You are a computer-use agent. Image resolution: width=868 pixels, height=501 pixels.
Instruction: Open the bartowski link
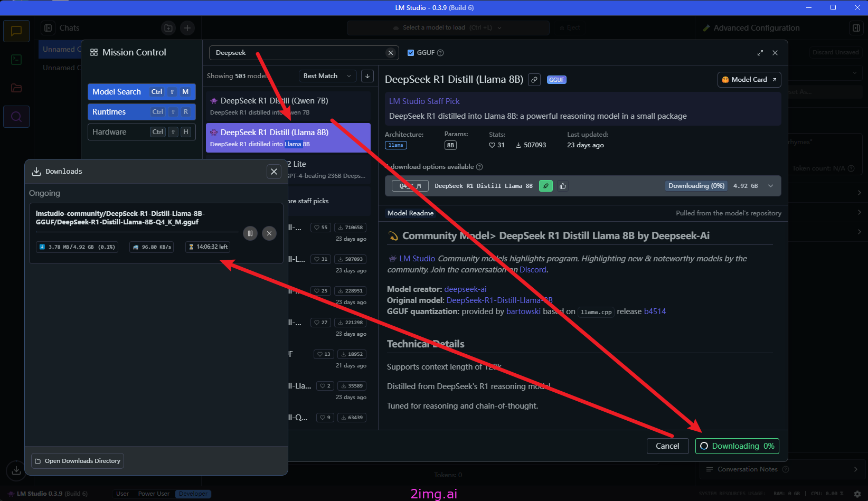(523, 311)
